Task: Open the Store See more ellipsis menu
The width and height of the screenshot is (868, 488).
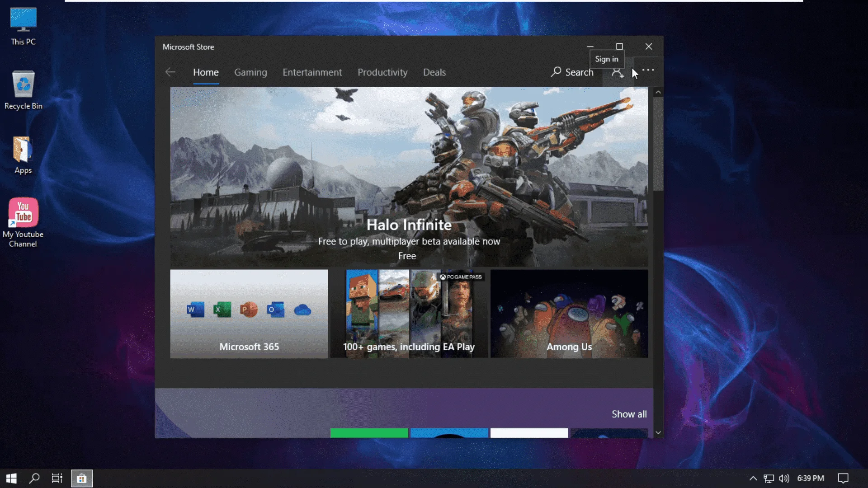Action: click(x=648, y=70)
